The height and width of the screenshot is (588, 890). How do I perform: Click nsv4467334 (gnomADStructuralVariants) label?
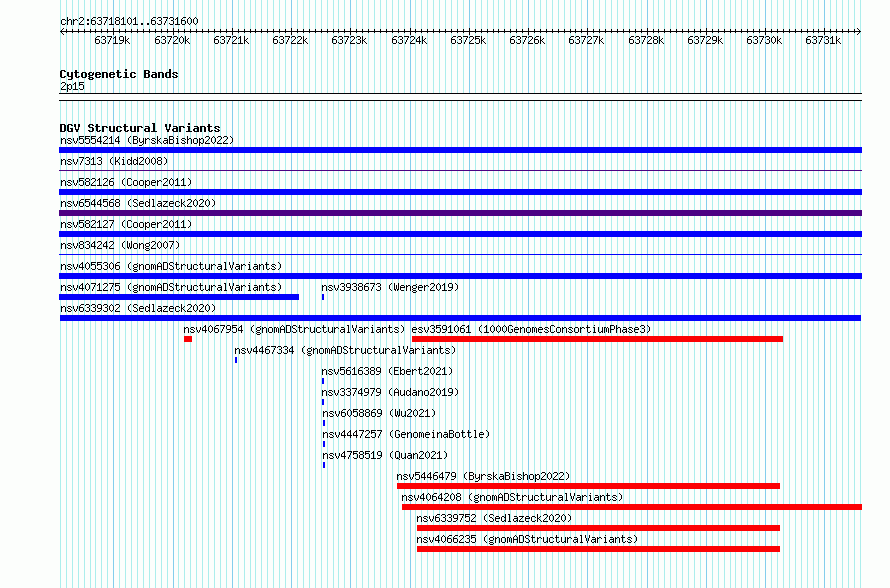pos(345,350)
